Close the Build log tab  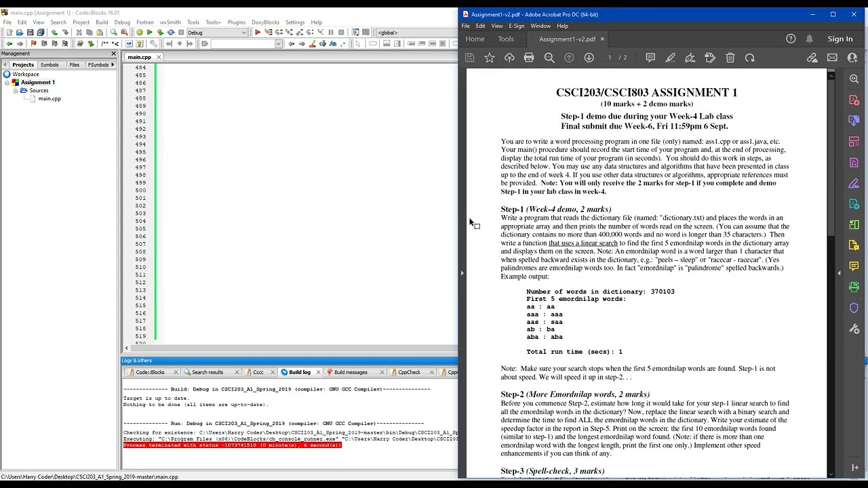point(318,372)
